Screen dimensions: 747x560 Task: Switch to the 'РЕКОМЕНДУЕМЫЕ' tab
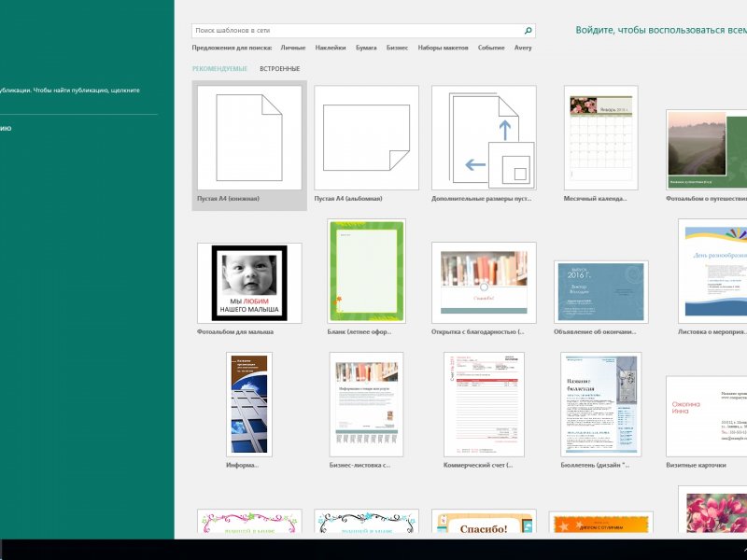[x=219, y=68]
